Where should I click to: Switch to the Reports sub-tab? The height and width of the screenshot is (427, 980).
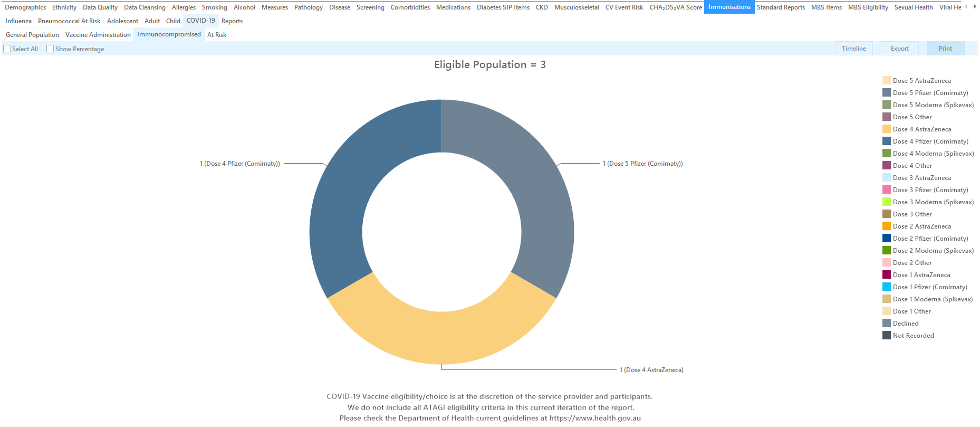232,21
